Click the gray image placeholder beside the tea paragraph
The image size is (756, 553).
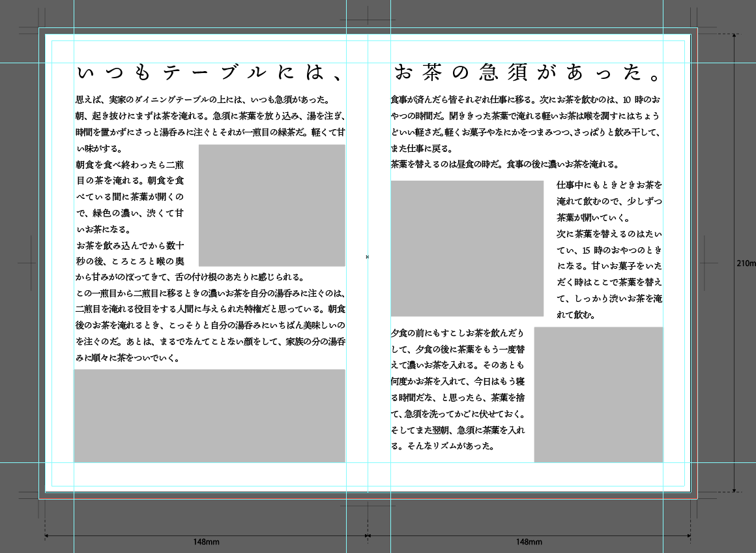point(272,205)
